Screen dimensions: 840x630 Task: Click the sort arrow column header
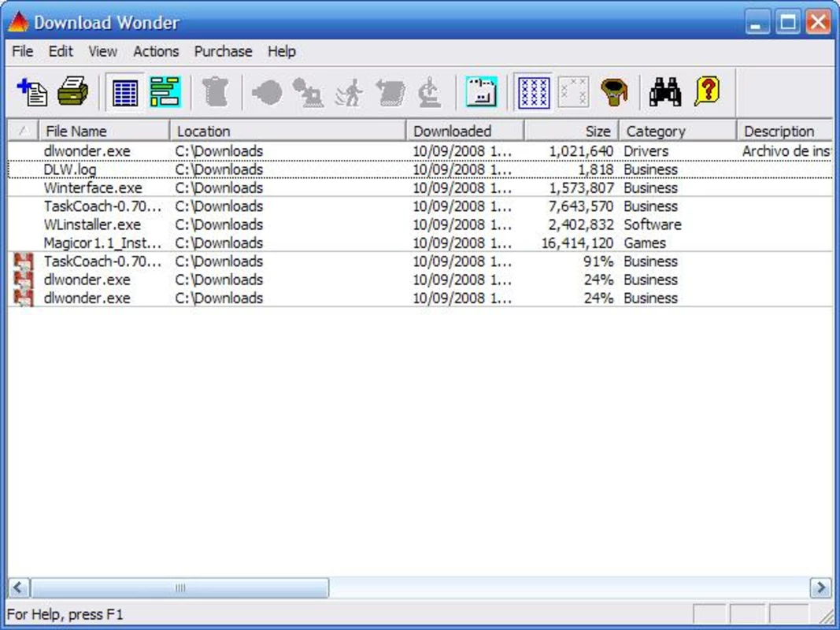coord(23,132)
